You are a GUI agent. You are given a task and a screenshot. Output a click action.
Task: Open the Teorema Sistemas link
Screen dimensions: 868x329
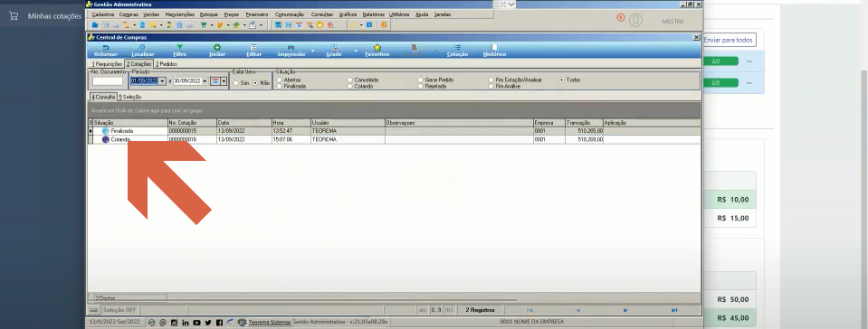[x=270, y=323]
